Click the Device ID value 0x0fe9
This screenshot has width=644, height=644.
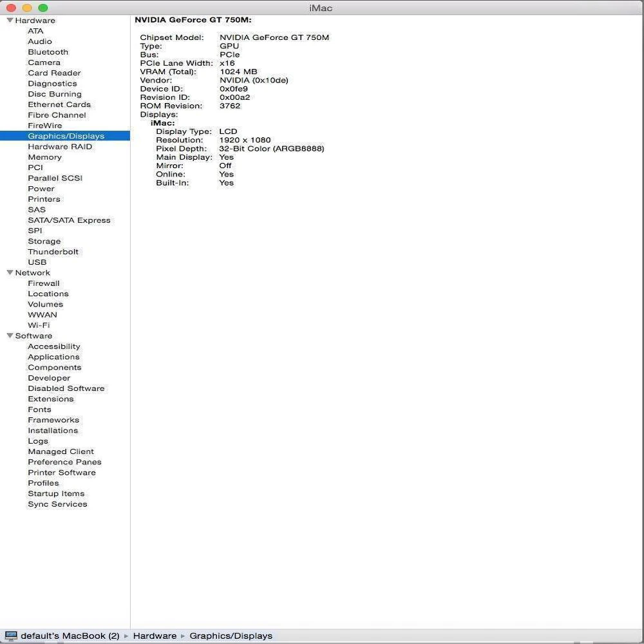pos(234,89)
